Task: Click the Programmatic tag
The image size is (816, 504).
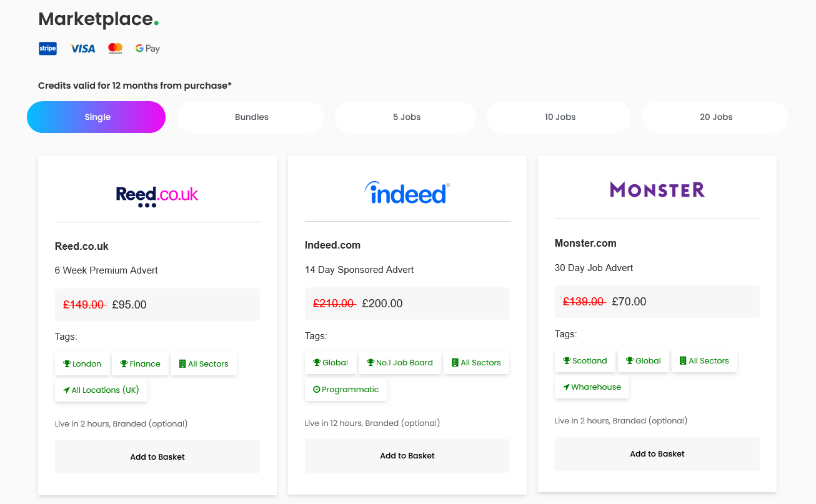Action: click(346, 390)
